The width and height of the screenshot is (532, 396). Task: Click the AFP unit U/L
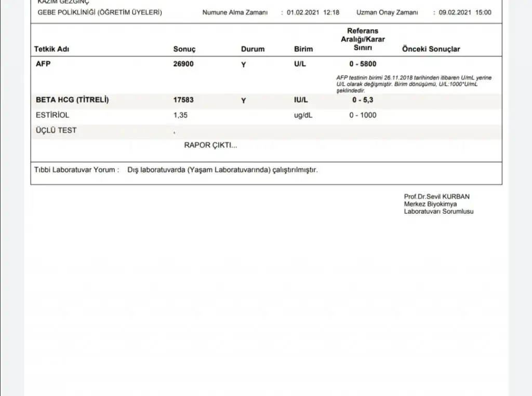300,64
